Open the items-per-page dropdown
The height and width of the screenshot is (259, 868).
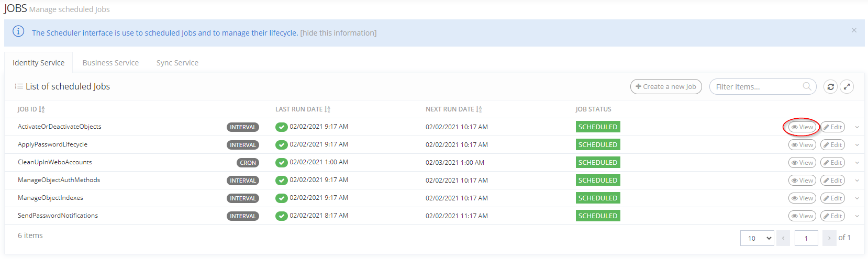click(x=757, y=238)
